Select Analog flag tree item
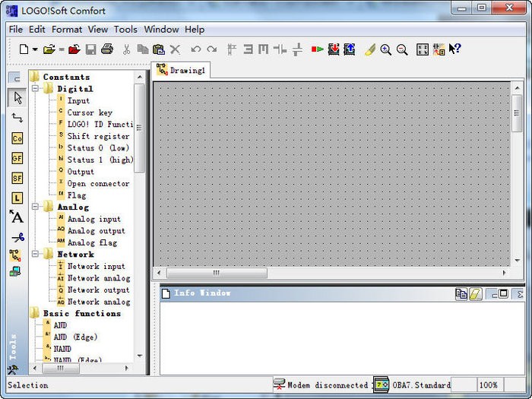This screenshot has height=399, width=532. (92, 242)
